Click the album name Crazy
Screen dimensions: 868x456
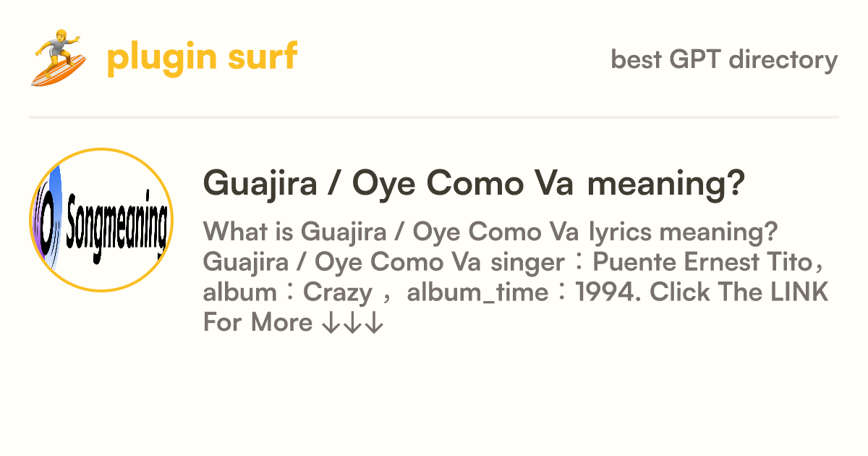point(338,292)
